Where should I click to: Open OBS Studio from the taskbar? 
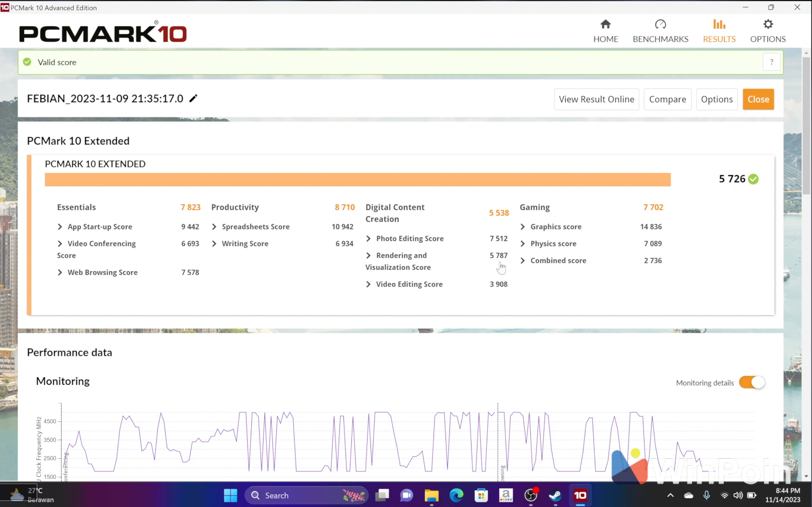[x=531, y=495]
